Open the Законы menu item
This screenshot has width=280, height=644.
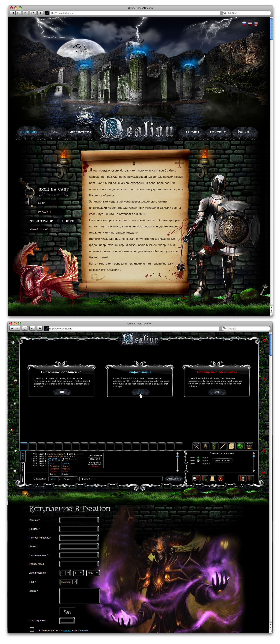[192, 132]
